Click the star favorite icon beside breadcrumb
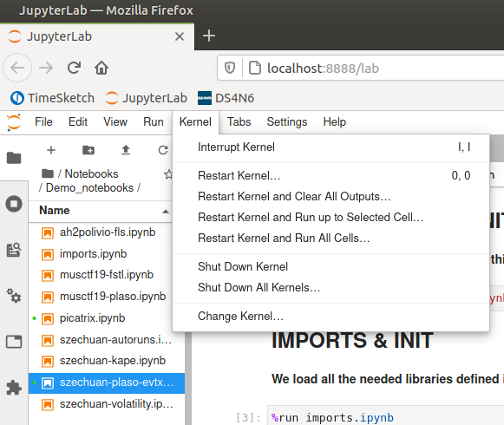Viewport: 504px width, 425px height. [x=167, y=174]
